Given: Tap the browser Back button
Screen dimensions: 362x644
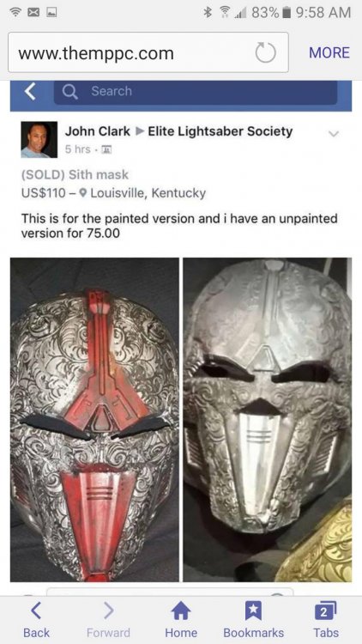Looking at the screenshot, I should [36, 620].
